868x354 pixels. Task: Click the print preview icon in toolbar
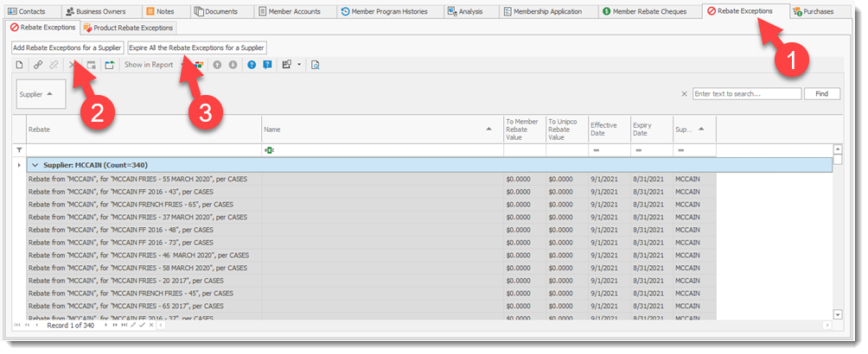[316, 65]
